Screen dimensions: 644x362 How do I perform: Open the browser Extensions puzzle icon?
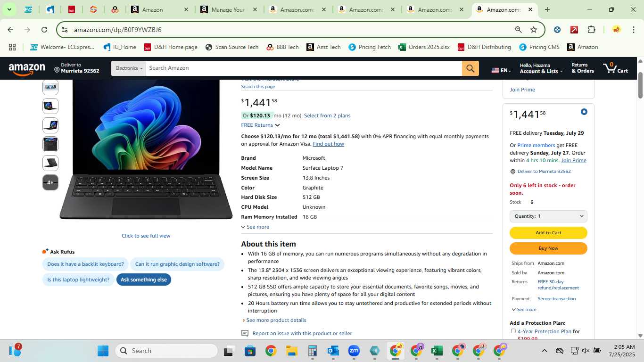point(591,30)
